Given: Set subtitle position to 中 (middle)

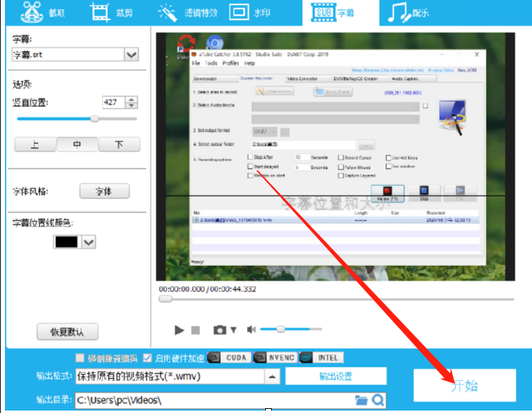Looking at the screenshot, I should [77, 145].
